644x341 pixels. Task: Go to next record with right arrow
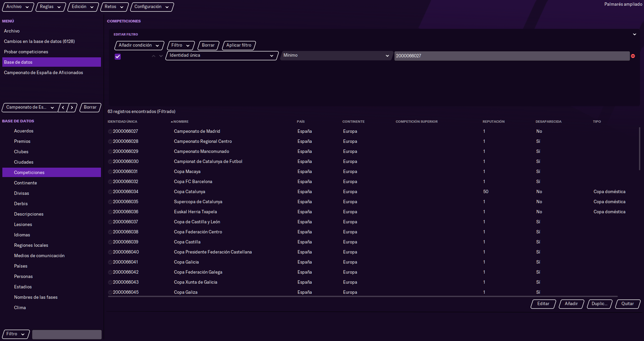[72, 107]
